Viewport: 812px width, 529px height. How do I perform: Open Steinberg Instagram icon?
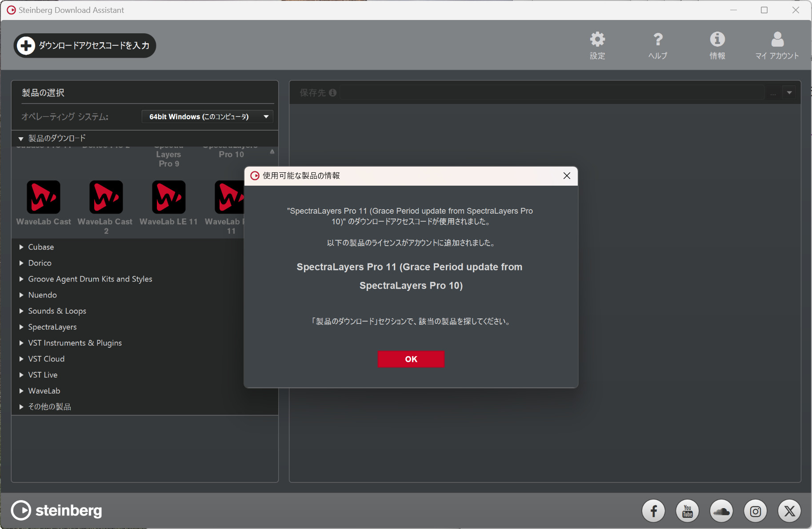[x=756, y=511]
